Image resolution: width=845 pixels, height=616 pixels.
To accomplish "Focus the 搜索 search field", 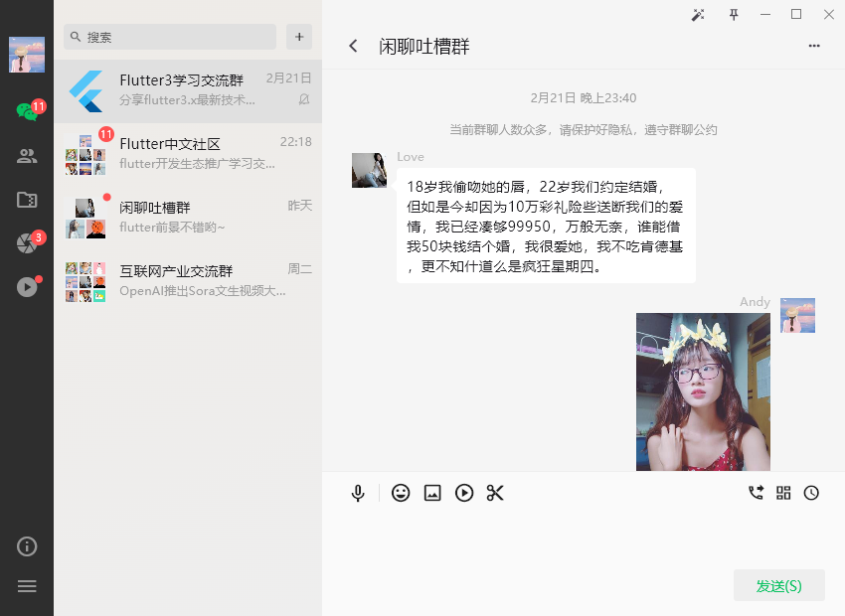I will 170,37.
